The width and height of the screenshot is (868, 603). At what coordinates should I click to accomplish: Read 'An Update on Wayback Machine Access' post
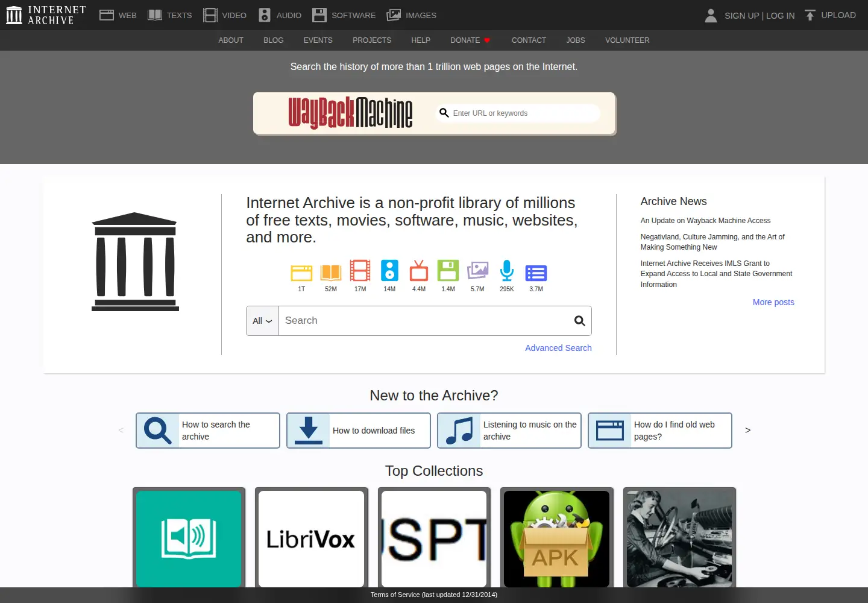[705, 221]
